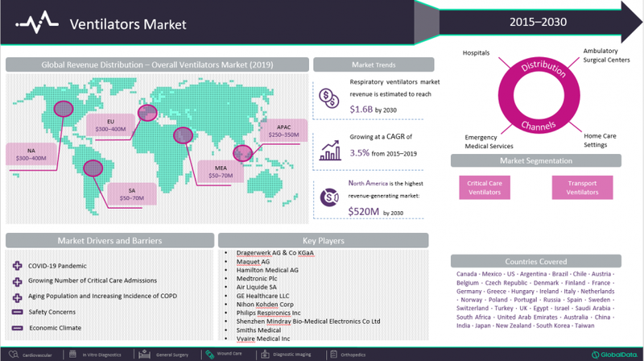Click the minus icon beside Economic Climate
The height and width of the screenshot is (361, 644).
[x=17, y=328]
